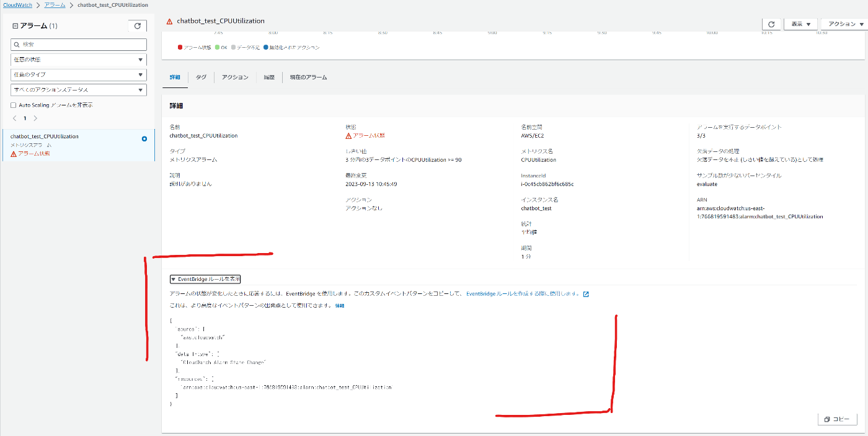Viewport: 868px width, 436px height.
Task: Open the CloudWatch breadcrumb link
Action: [17, 5]
